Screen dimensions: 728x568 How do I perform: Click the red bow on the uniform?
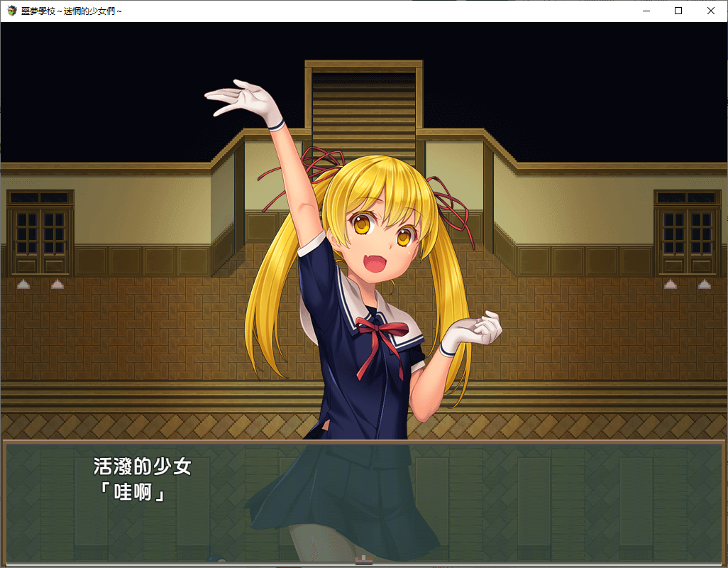click(x=382, y=332)
